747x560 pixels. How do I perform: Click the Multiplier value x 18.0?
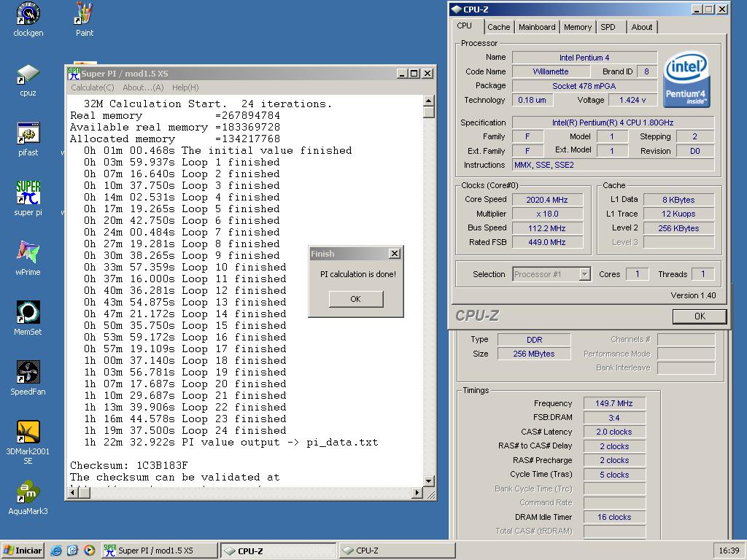(x=547, y=214)
